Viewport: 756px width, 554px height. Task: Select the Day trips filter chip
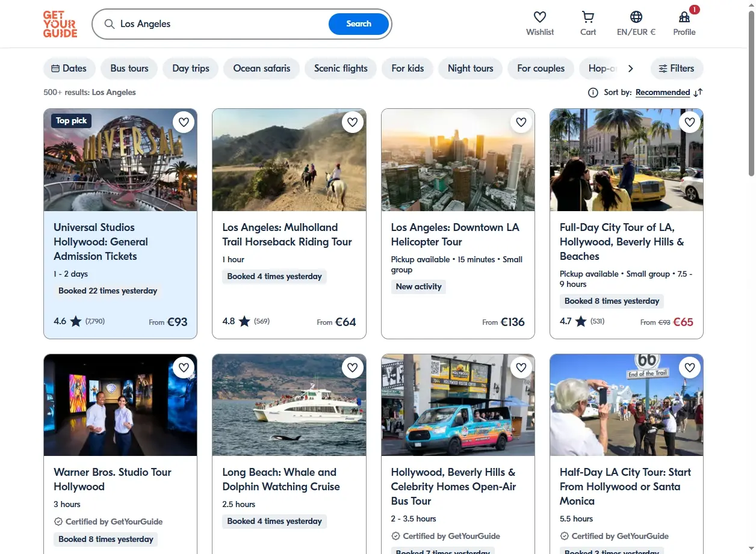pos(191,69)
